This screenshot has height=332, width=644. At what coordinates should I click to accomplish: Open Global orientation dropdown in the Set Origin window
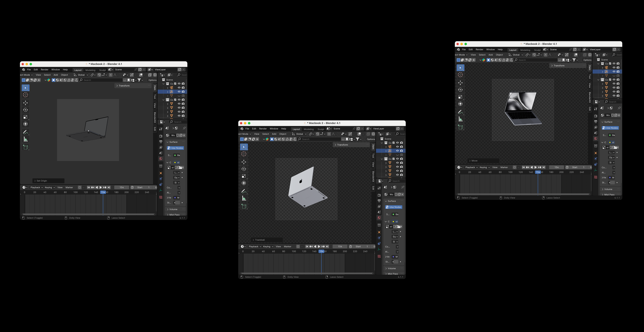81,75
